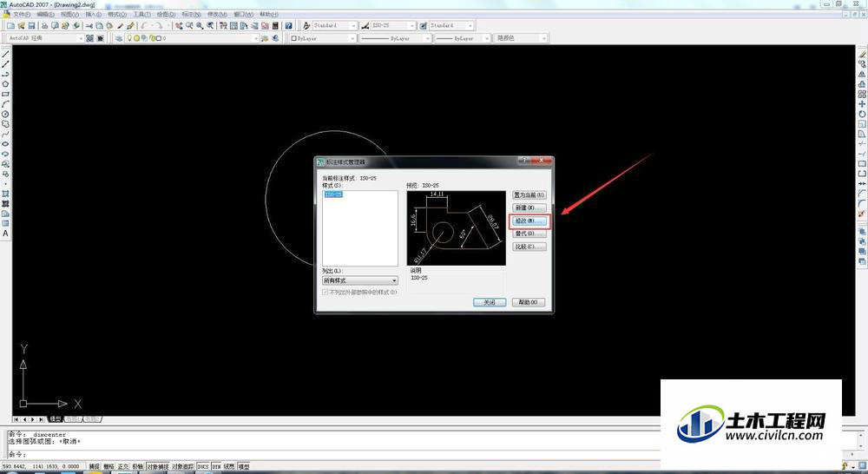
Task: Open the 文件 menu
Action: pyautogui.click(x=22, y=15)
